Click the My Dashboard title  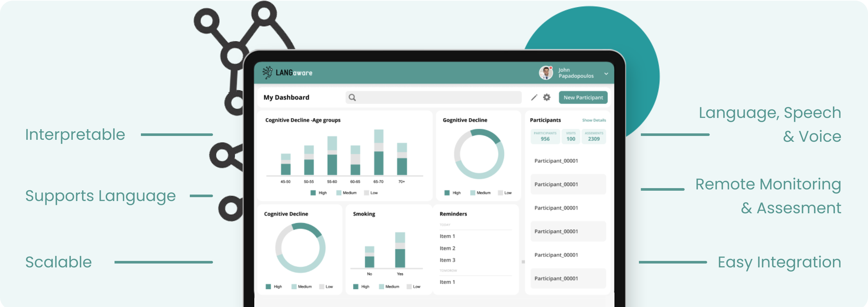pos(286,98)
